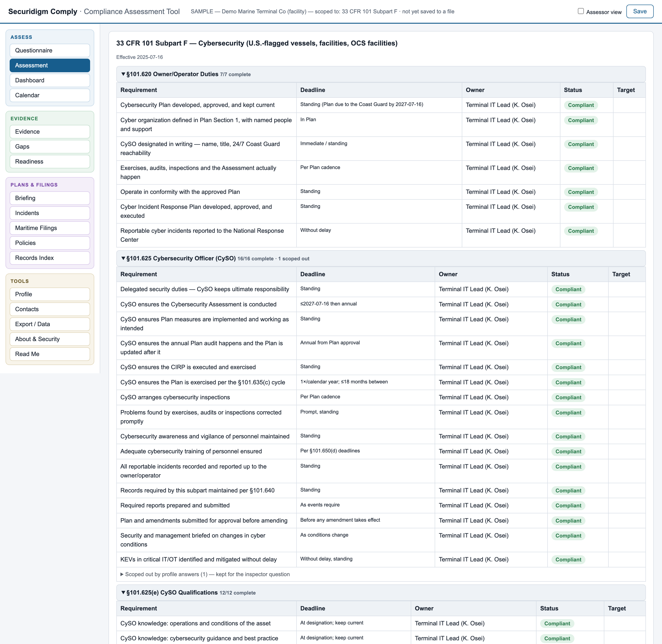Click 'CySO knowledge: cybersecurity guidance and best practice'

199,638
